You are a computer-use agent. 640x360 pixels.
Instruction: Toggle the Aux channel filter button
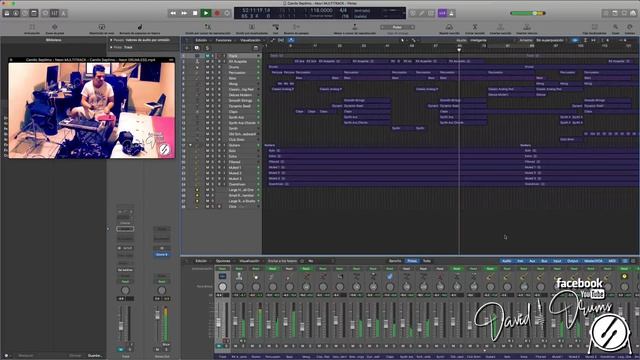(532, 261)
